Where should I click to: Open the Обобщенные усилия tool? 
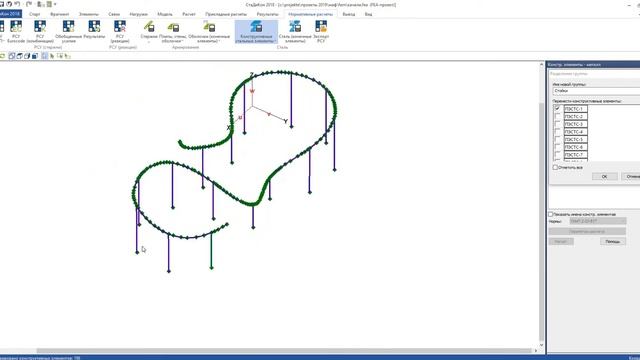click(68, 32)
